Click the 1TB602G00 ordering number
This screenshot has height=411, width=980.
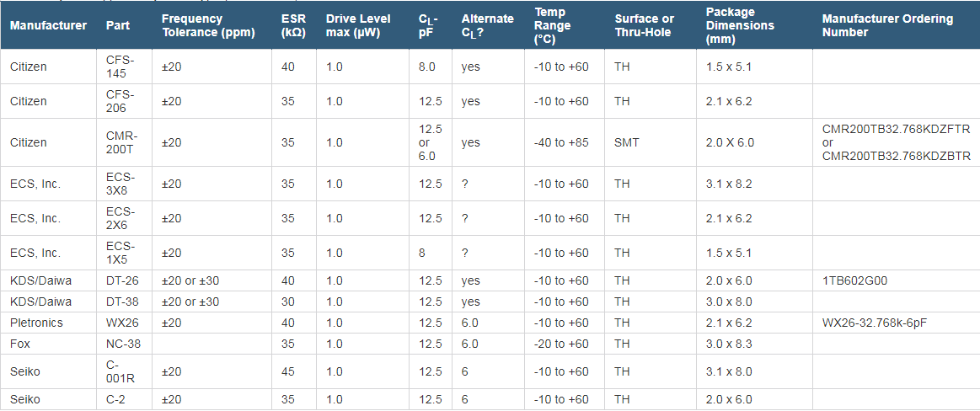coord(854,280)
